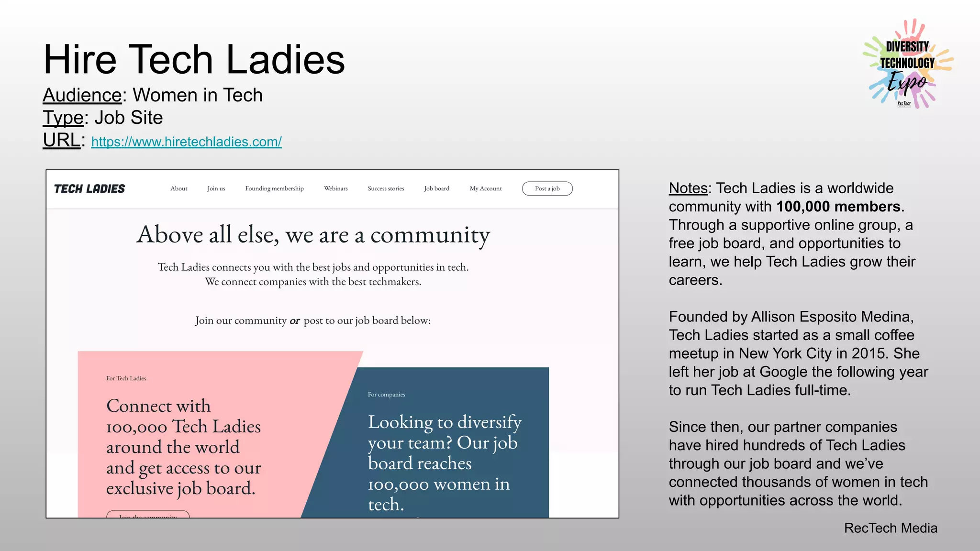Click the bold '100,000 members' text
This screenshot has width=980, height=551.
click(x=838, y=207)
